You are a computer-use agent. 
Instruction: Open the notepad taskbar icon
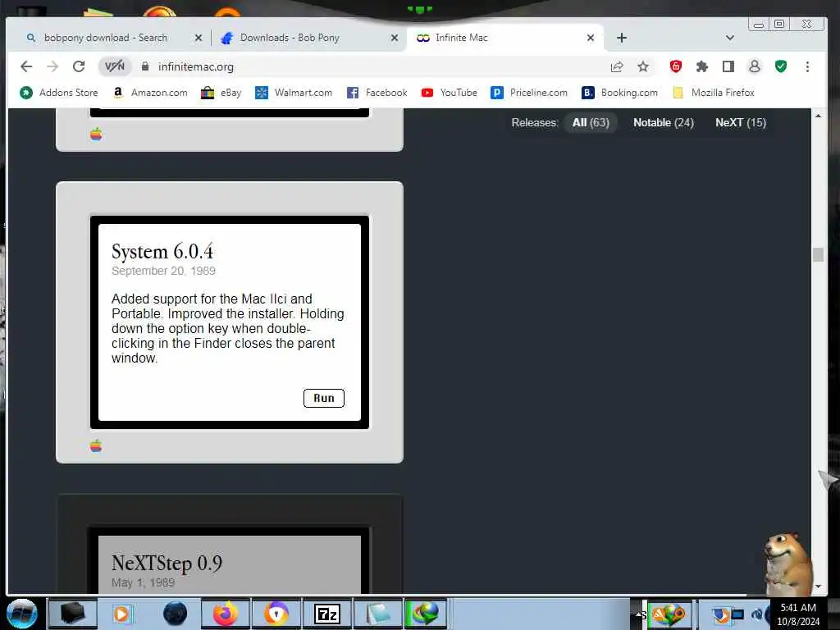pos(377,614)
